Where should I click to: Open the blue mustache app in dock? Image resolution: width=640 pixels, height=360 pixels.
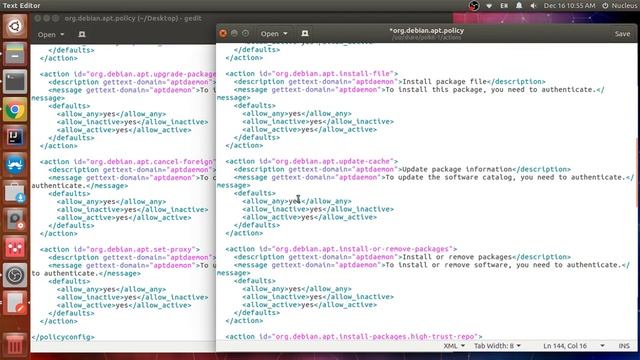(15, 164)
